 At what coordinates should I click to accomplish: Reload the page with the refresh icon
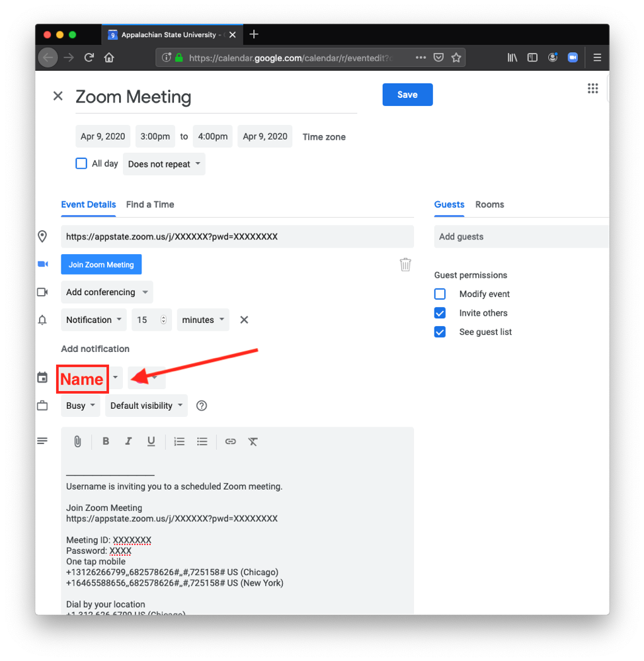click(89, 58)
